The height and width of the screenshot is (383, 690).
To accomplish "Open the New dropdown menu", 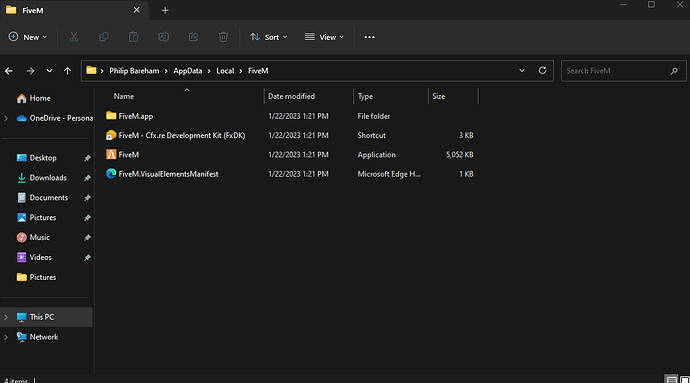I will coord(28,37).
